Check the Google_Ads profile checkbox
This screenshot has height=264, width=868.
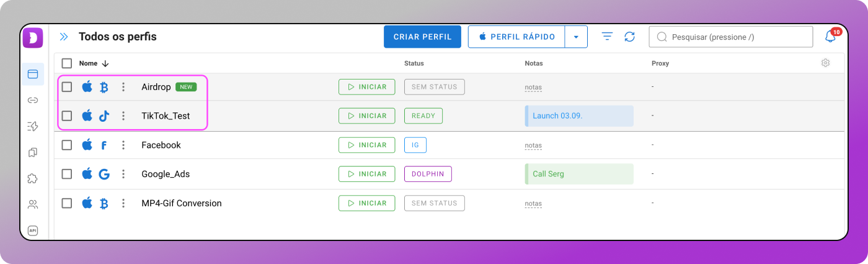coord(67,174)
